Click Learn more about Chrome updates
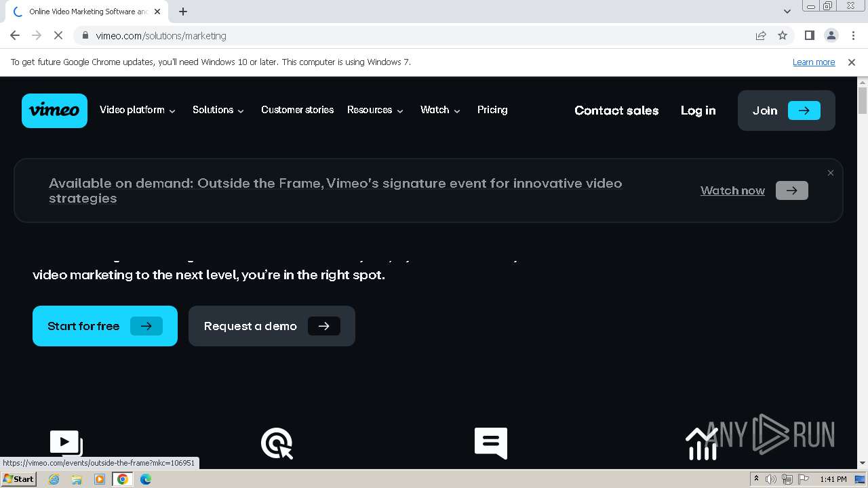Viewport: 868px width, 488px height. [814, 62]
